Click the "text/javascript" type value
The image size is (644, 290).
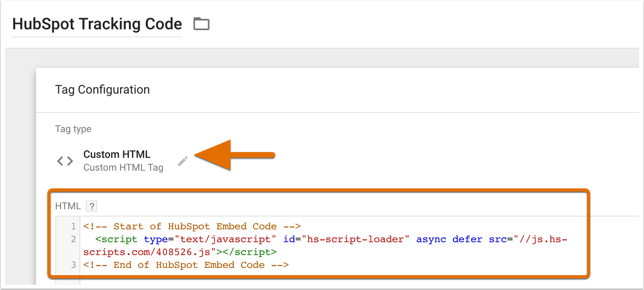coord(225,239)
